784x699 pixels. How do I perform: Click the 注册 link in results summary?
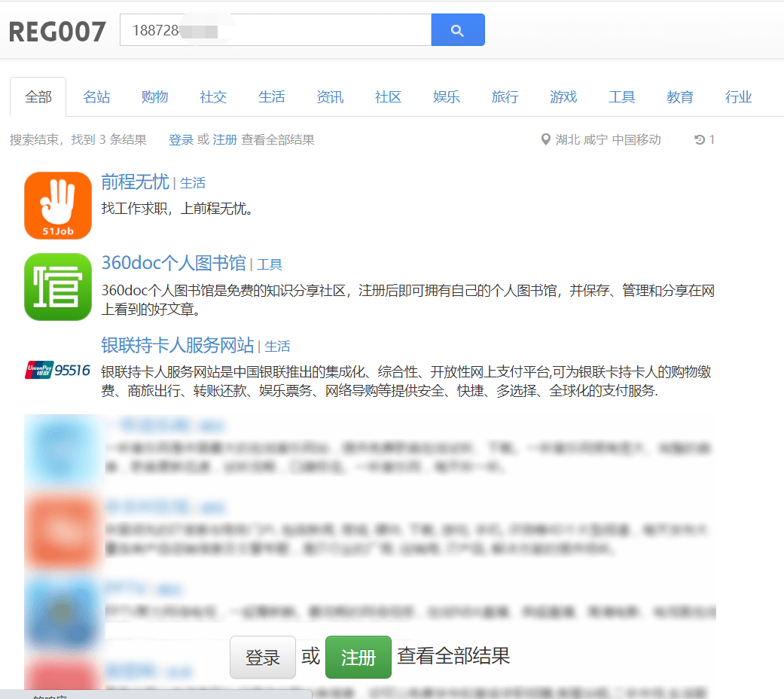[x=225, y=139]
